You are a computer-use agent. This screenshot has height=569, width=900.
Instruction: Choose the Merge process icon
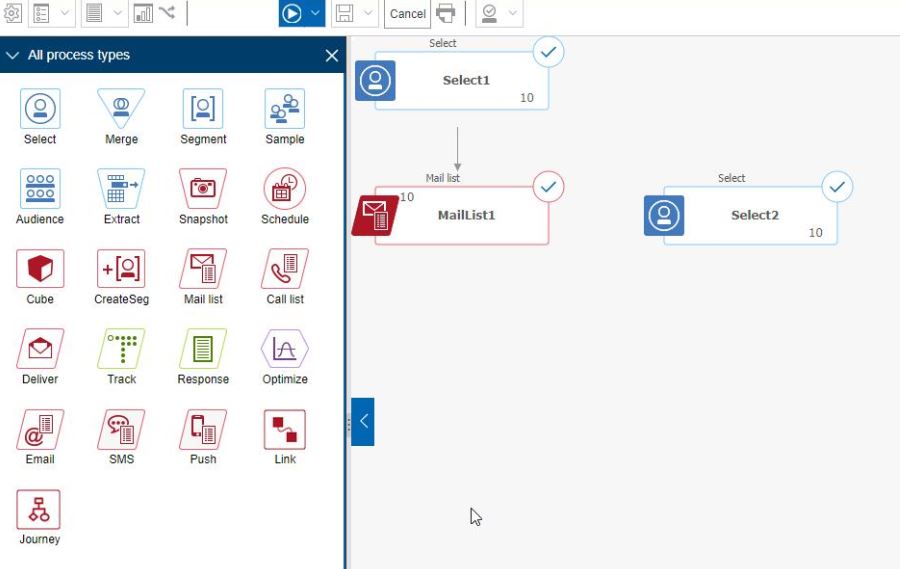pyautogui.click(x=121, y=108)
